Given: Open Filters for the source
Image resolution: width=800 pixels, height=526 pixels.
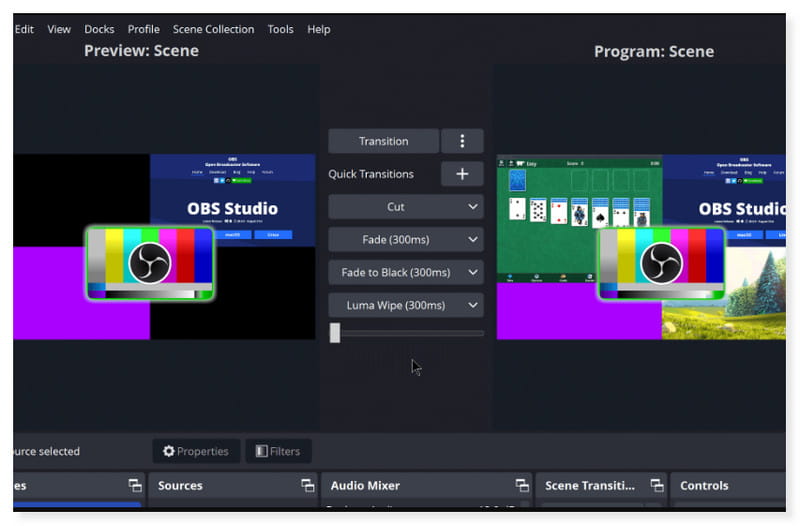Looking at the screenshot, I should click(x=278, y=451).
